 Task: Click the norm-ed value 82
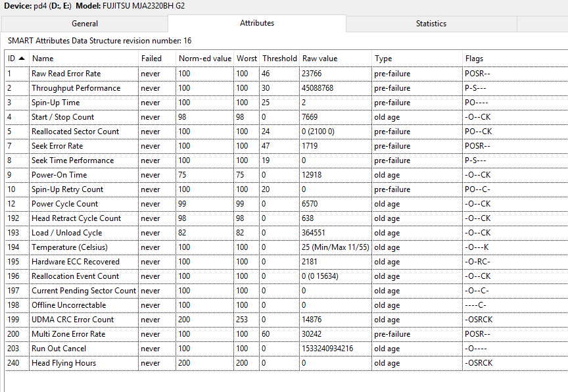pos(182,233)
